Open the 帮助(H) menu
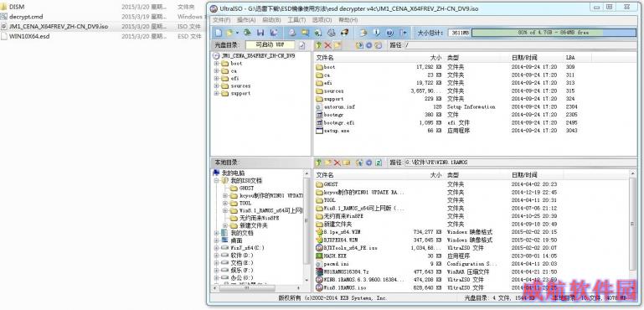Viewport: 644px width, 310px height. coord(348,20)
